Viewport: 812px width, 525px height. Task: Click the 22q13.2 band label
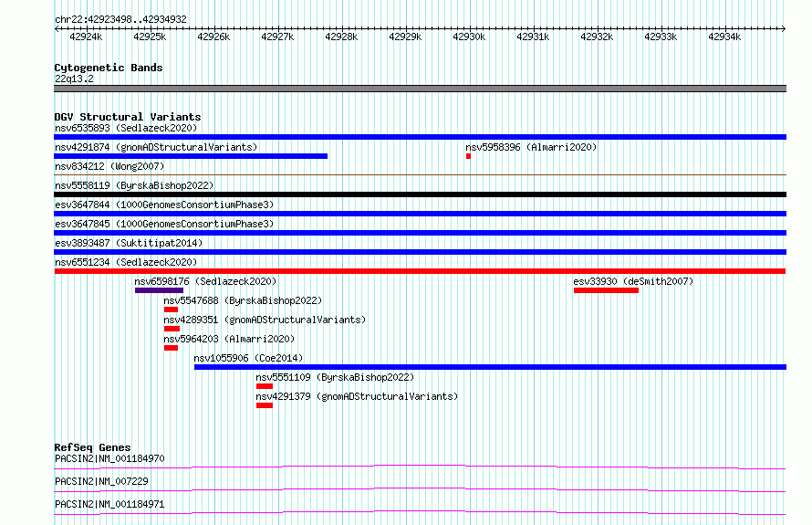click(x=74, y=79)
